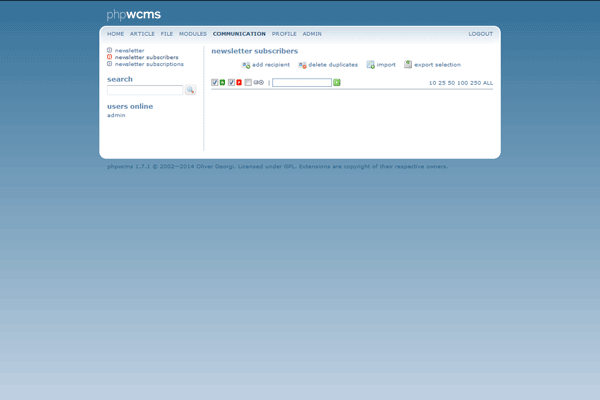
Task: Show 10 subscribers per page
Action: point(432,83)
